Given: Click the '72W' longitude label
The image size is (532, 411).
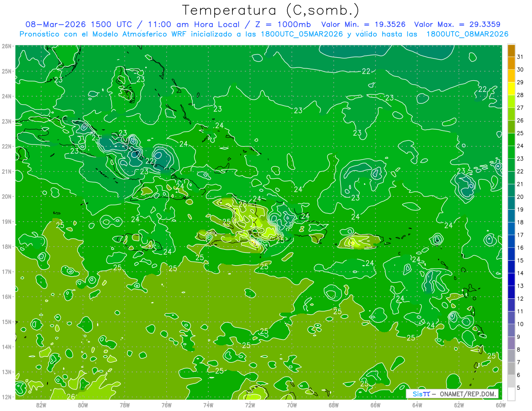Looking at the screenshot, I should (250, 405).
